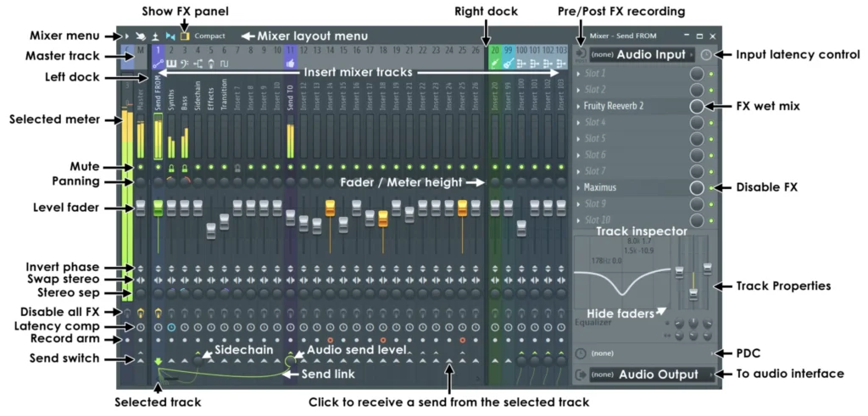Open the Audio Output dropdown
The width and height of the screenshot is (868, 416).
pos(652,374)
